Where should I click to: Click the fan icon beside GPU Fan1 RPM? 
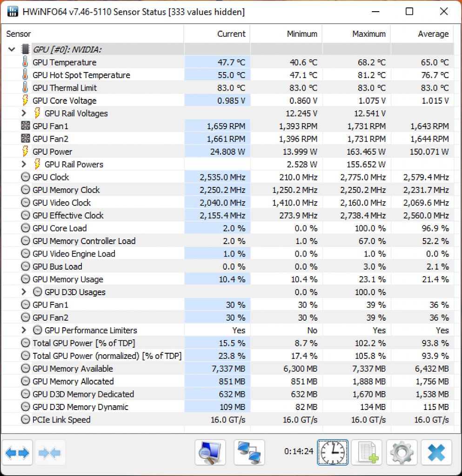point(26,126)
